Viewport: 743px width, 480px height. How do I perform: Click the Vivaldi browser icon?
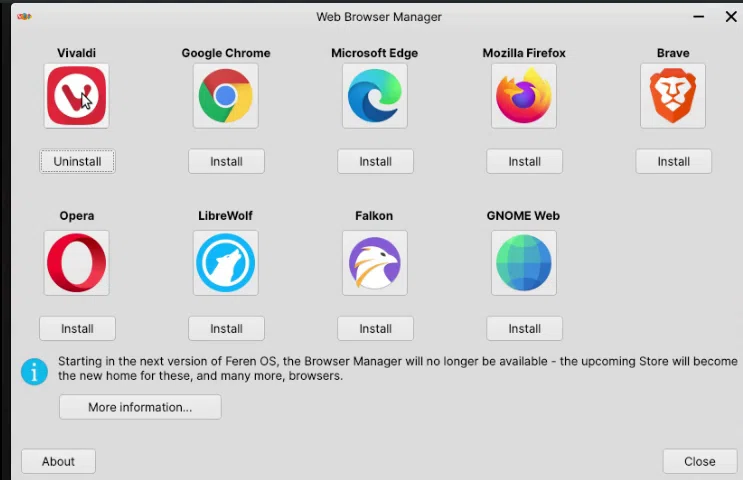click(76, 96)
